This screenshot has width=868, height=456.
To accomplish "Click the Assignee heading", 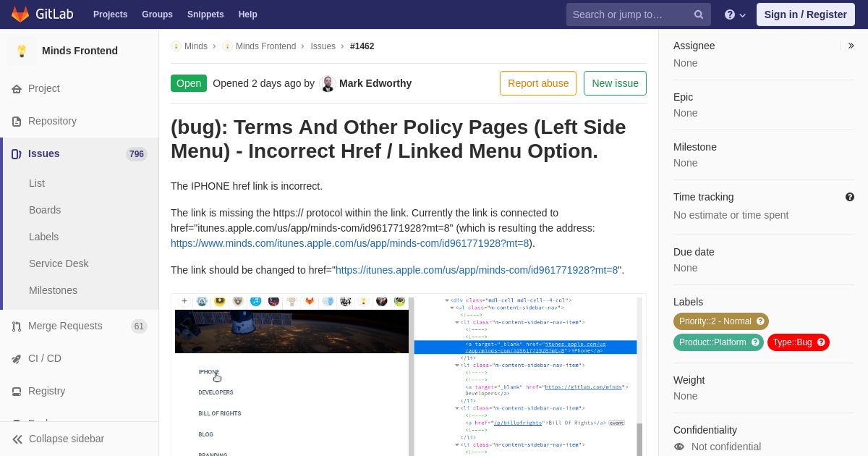I will (694, 46).
